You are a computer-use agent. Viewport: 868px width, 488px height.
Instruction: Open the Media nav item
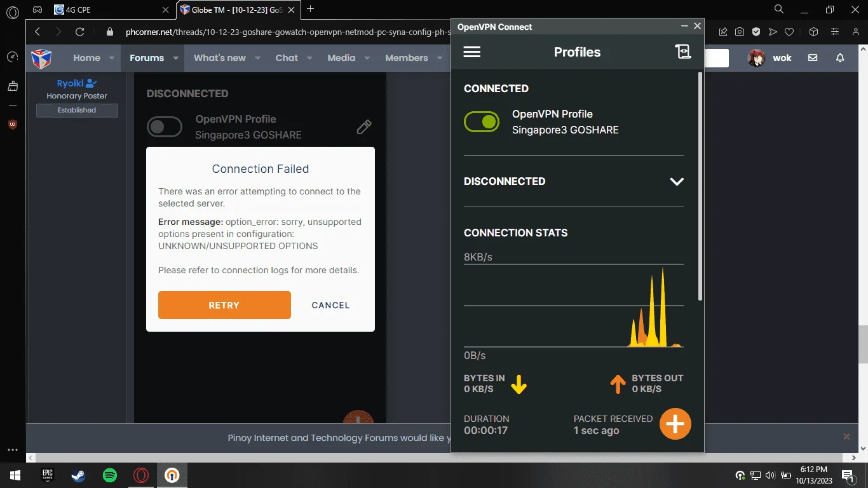point(341,58)
